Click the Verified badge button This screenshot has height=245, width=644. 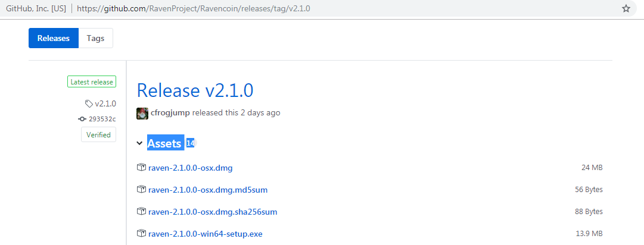pos(98,134)
